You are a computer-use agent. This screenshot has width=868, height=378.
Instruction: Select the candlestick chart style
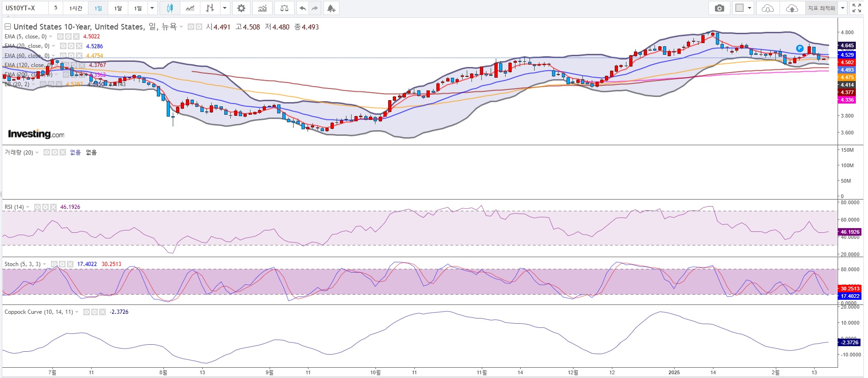tap(169, 8)
